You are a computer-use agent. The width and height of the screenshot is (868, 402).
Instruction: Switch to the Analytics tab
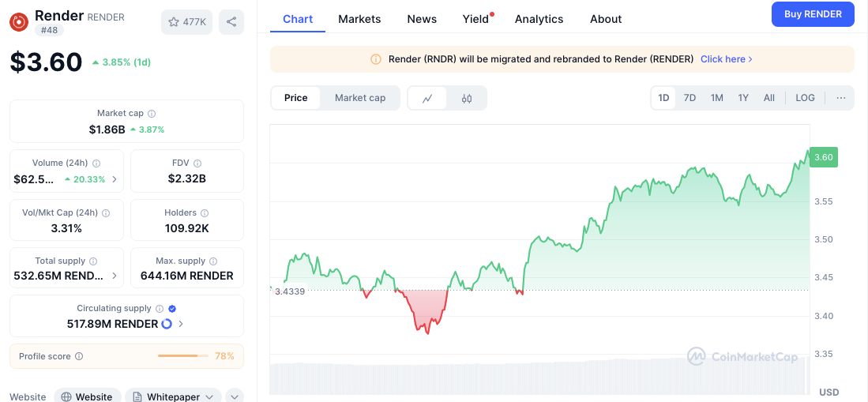click(539, 19)
